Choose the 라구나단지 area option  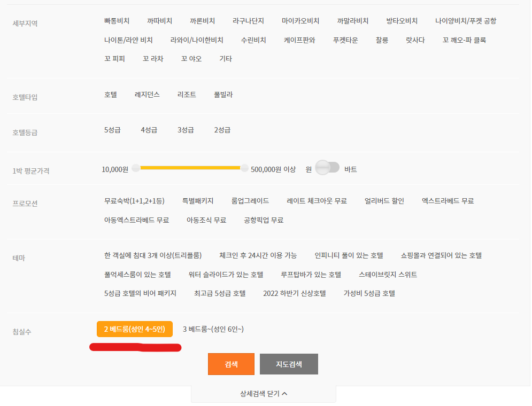tap(248, 21)
